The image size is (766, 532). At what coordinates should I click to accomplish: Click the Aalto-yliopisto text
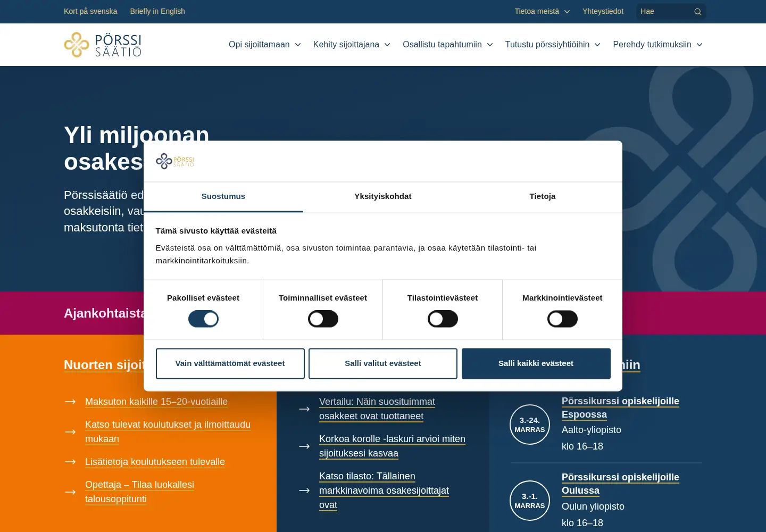(x=592, y=430)
